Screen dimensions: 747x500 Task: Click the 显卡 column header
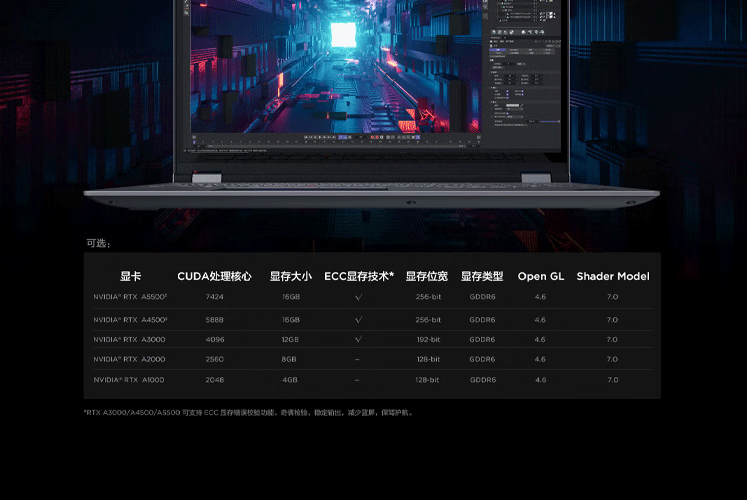130,276
